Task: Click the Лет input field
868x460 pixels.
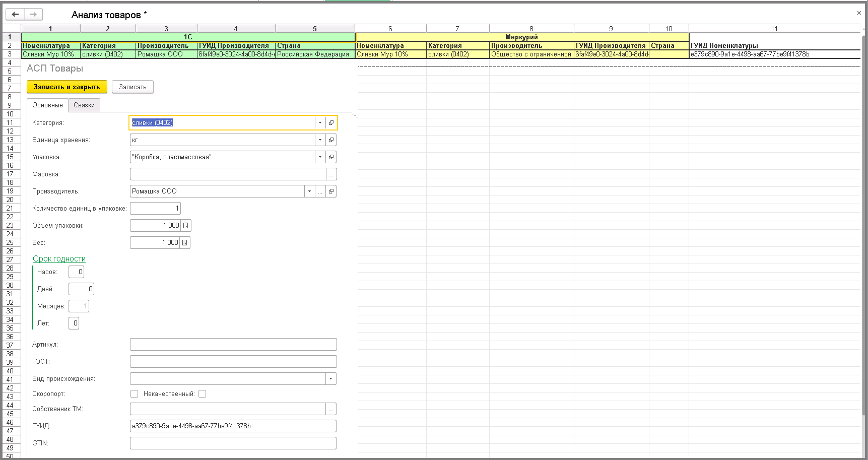Action: point(74,323)
